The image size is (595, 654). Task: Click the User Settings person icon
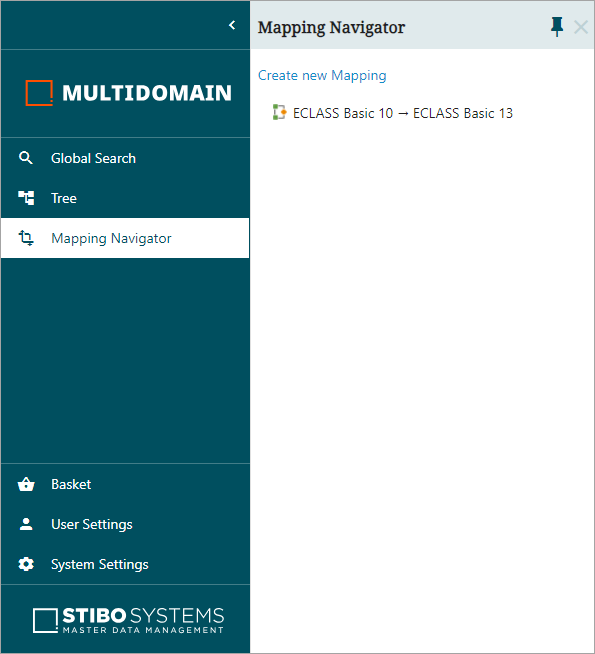[x=26, y=524]
